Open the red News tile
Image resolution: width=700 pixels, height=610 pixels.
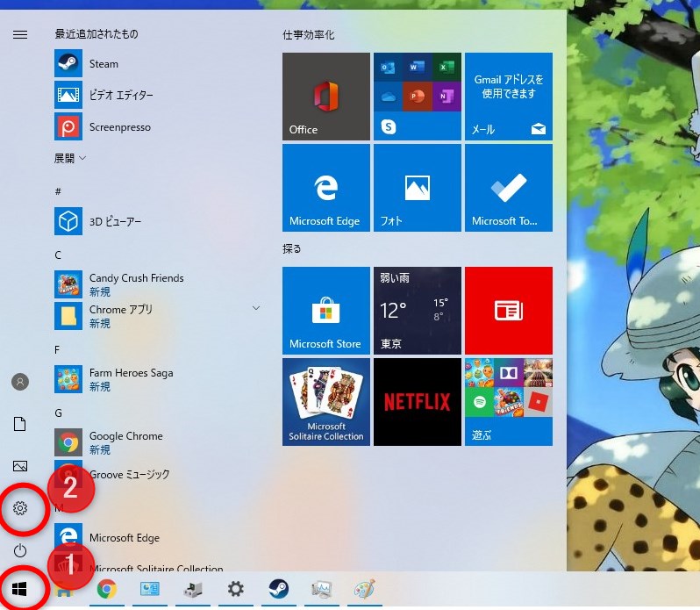pyautogui.click(x=509, y=311)
